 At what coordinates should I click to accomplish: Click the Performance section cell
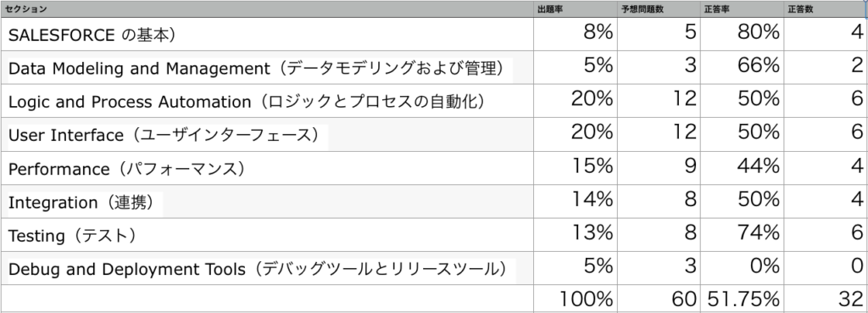click(x=267, y=168)
